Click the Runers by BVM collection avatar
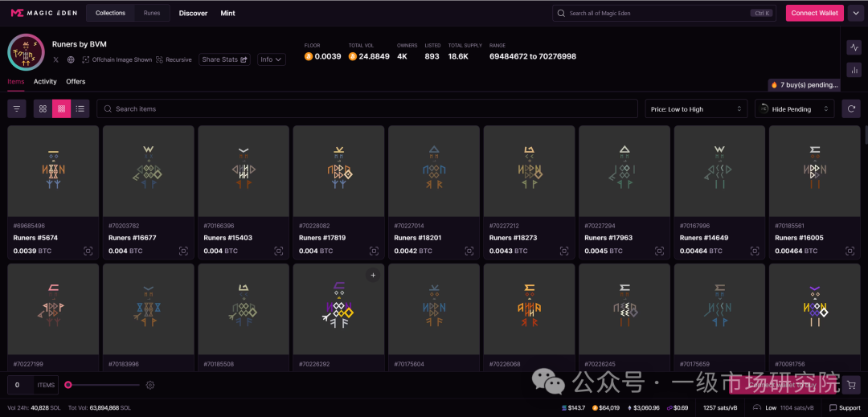868x417 pixels. 26,52
